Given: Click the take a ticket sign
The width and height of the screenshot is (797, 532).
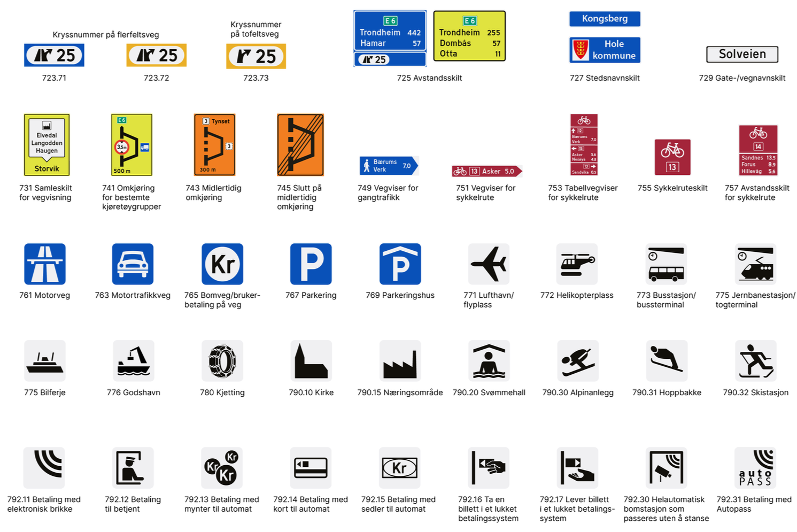Looking at the screenshot, I should (x=489, y=468).
